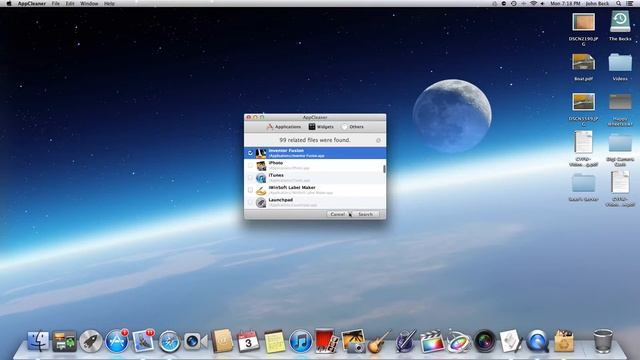Check the iPhoto checkbox
Screen dimensions: 640x360
pos(250,165)
